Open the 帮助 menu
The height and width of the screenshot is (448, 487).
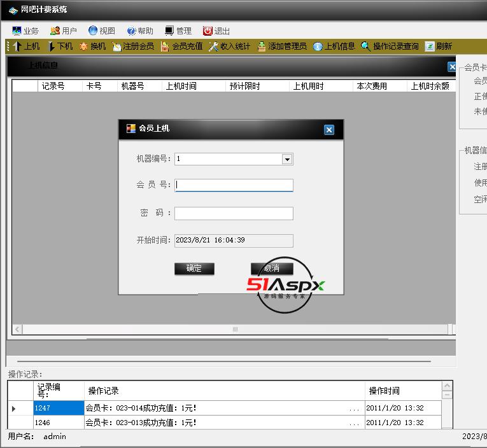140,31
